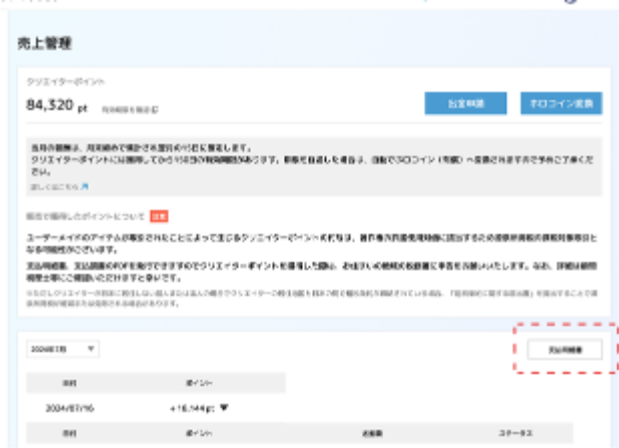This screenshot has height=448, width=619.
Task: Click the payment statement button in the dashed box
Action: [x=565, y=349]
